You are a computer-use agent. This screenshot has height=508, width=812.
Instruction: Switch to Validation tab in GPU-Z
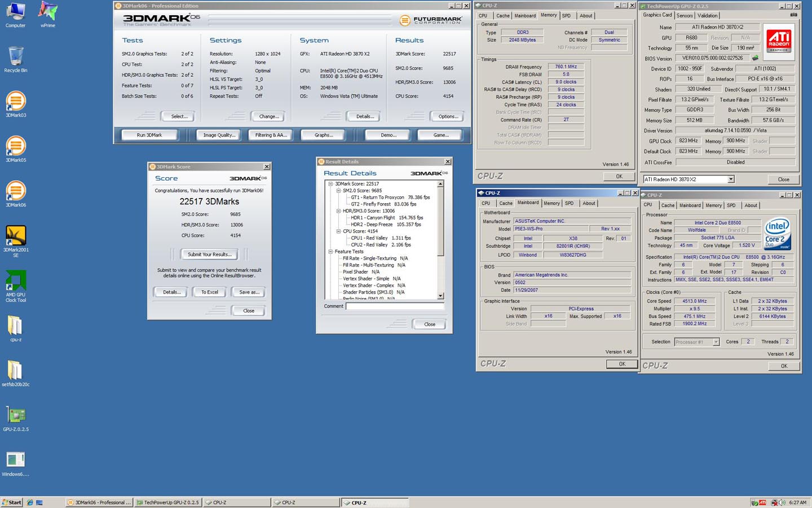pyautogui.click(x=708, y=16)
